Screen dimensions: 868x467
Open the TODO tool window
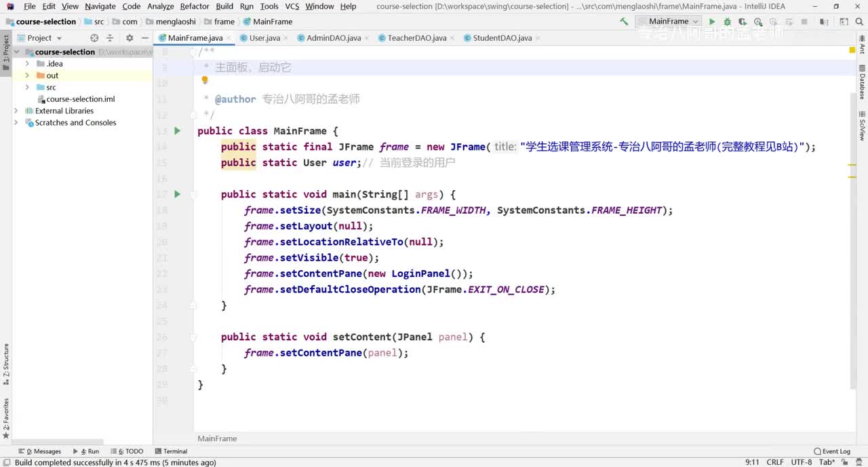pos(126,451)
